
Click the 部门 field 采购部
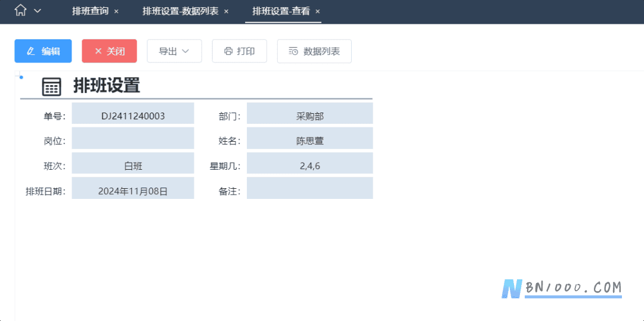pos(309,113)
